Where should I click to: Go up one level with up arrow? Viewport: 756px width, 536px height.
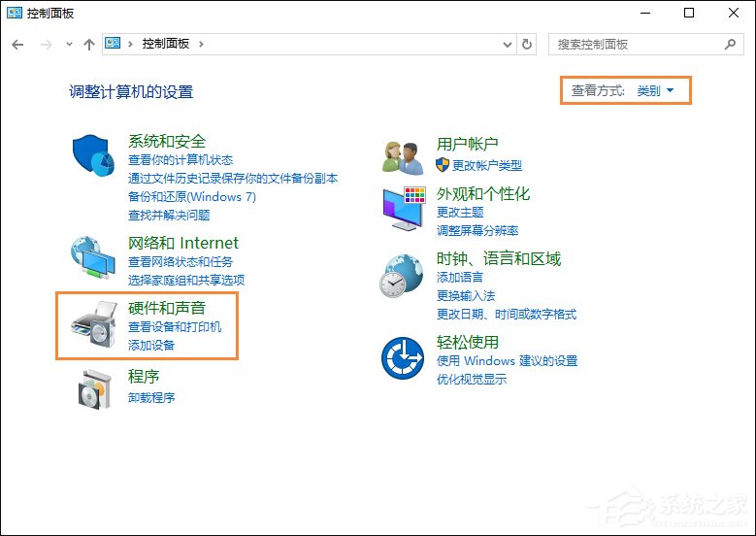click(x=89, y=44)
